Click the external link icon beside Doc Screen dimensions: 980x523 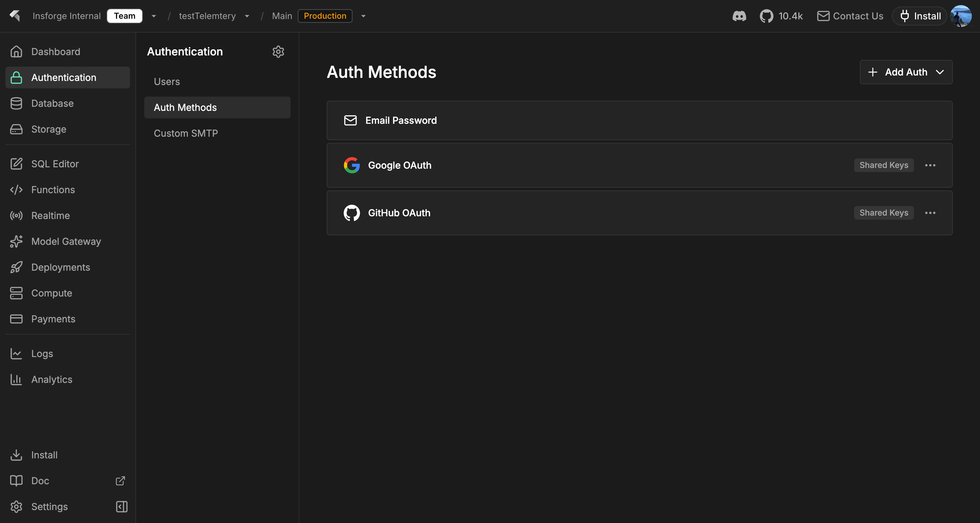pyautogui.click(x=120, y=481)
